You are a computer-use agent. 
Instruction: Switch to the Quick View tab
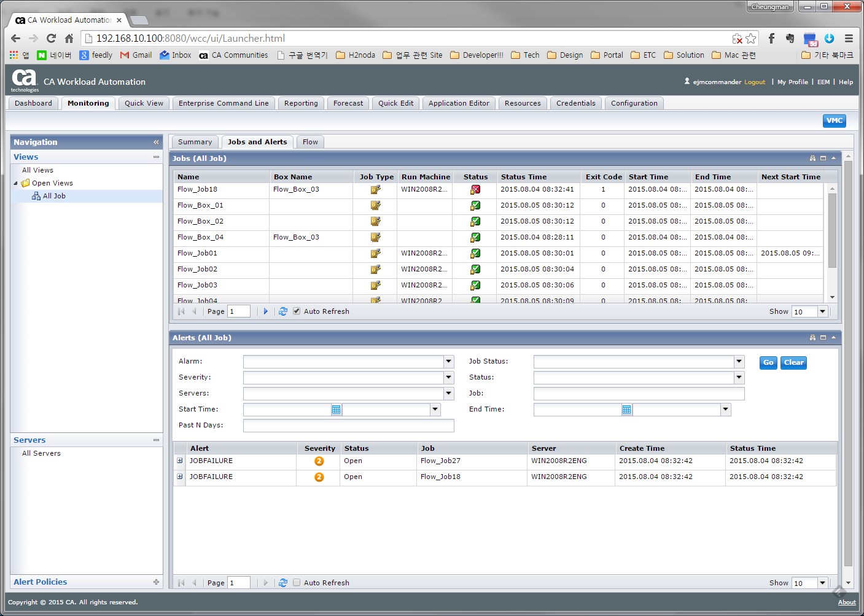[144, 103]
